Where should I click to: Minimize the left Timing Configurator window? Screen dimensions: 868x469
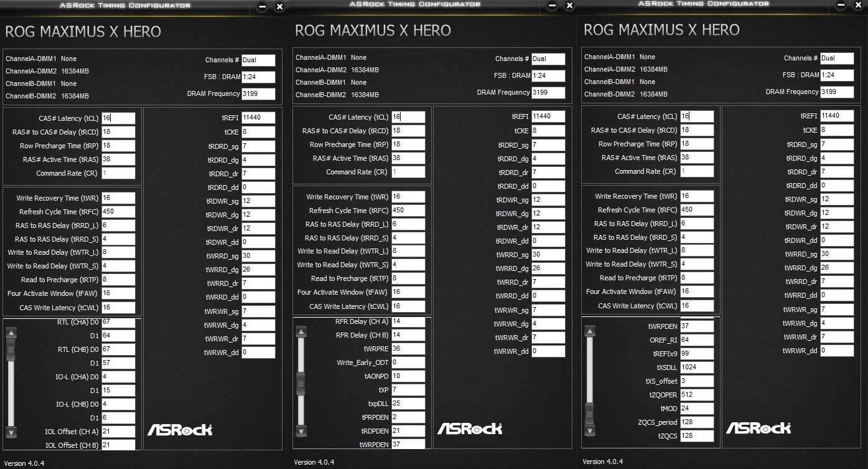(262, 7)
